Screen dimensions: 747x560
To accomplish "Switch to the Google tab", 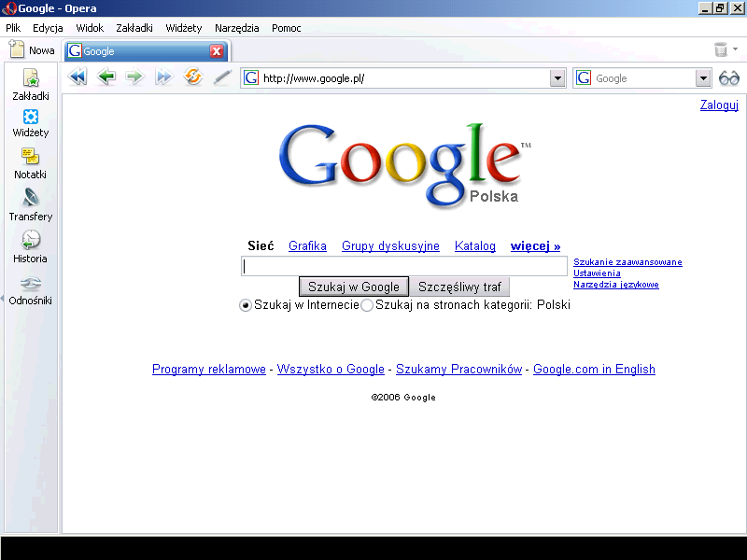I will coord(147,51).
